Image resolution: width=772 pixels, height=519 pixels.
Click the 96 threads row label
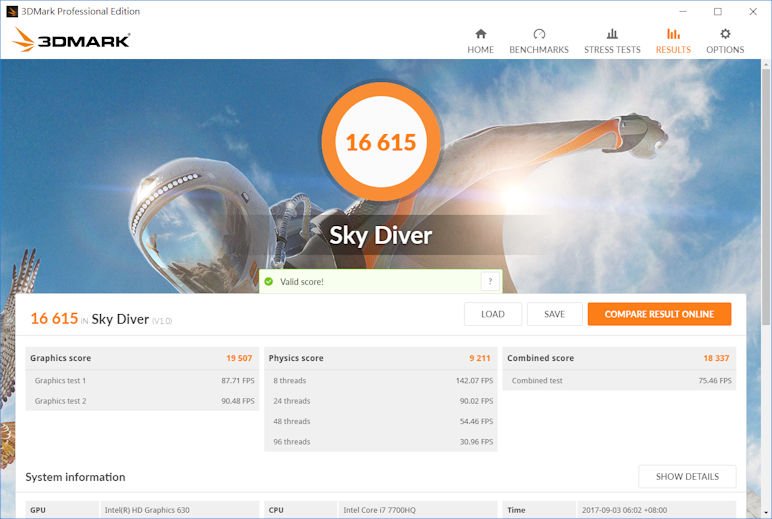point(291,442)
